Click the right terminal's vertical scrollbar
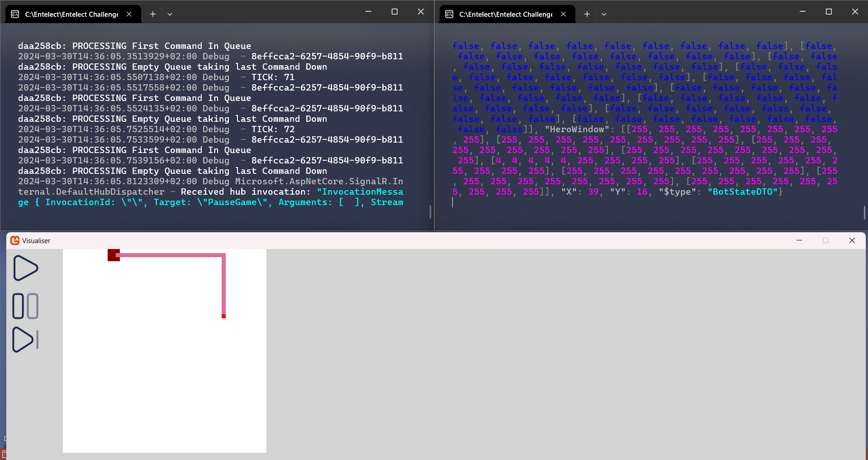This screenshot has width=868, height=460. click(864, 212)
